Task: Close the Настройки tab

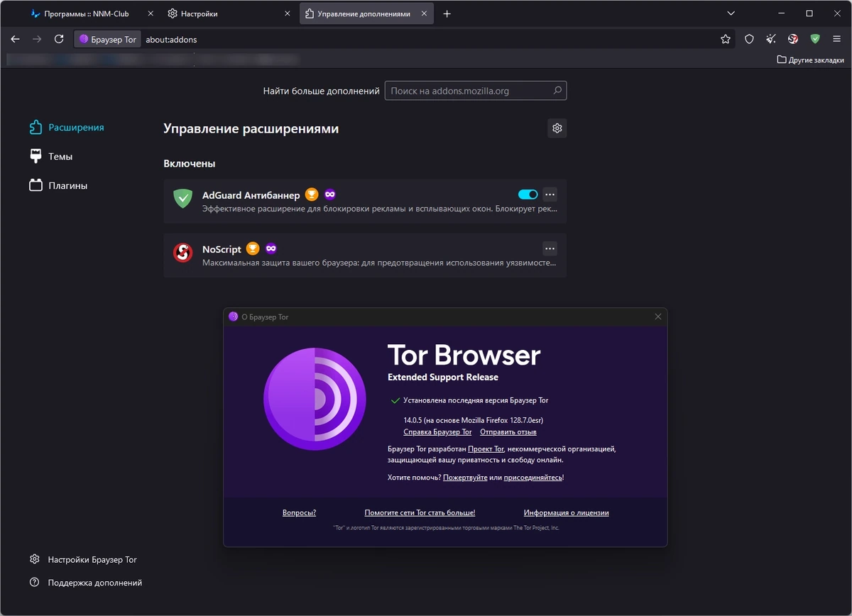Action: coord(287,13)
